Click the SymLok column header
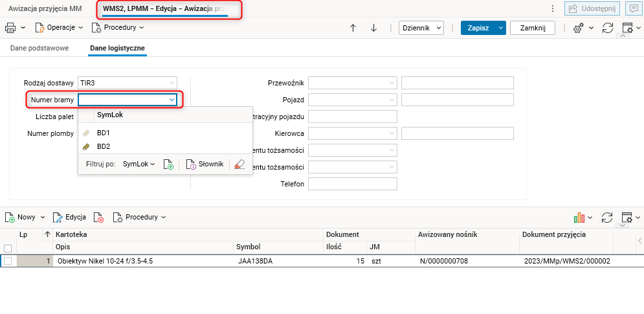Viewport: 644px width, 314px height. click(x=110, y=115)
